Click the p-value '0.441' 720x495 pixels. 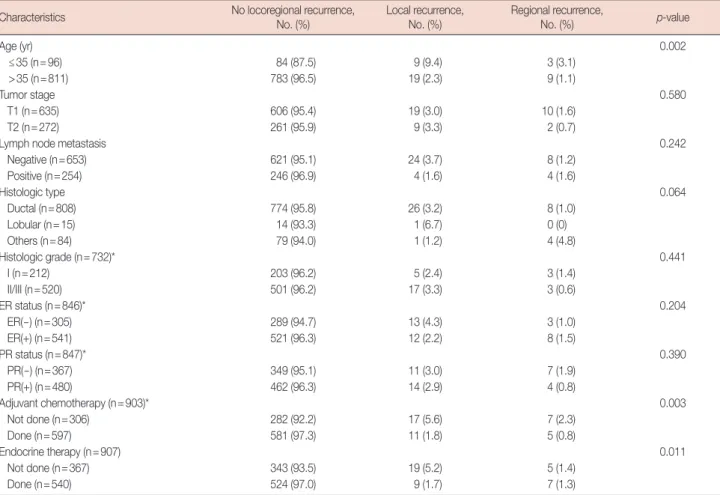click(x=673, y=257)
